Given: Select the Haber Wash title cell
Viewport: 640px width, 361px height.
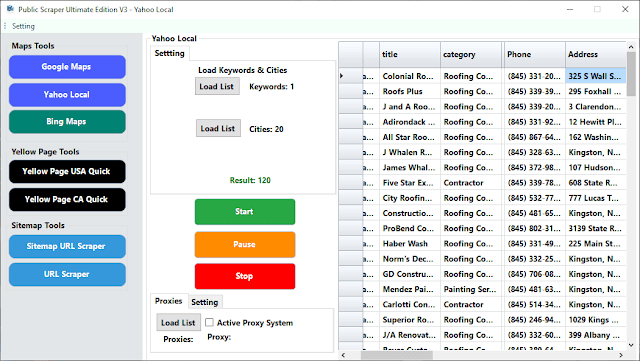Looking at the screenshot, I should [x=410, y=244].
